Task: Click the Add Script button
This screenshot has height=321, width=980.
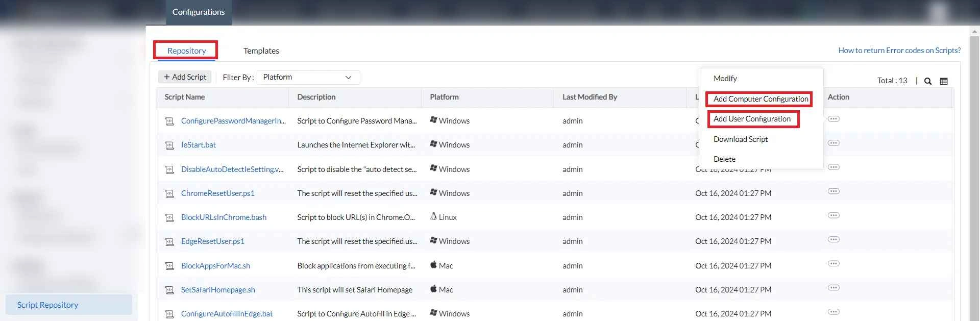Action: 185,77
